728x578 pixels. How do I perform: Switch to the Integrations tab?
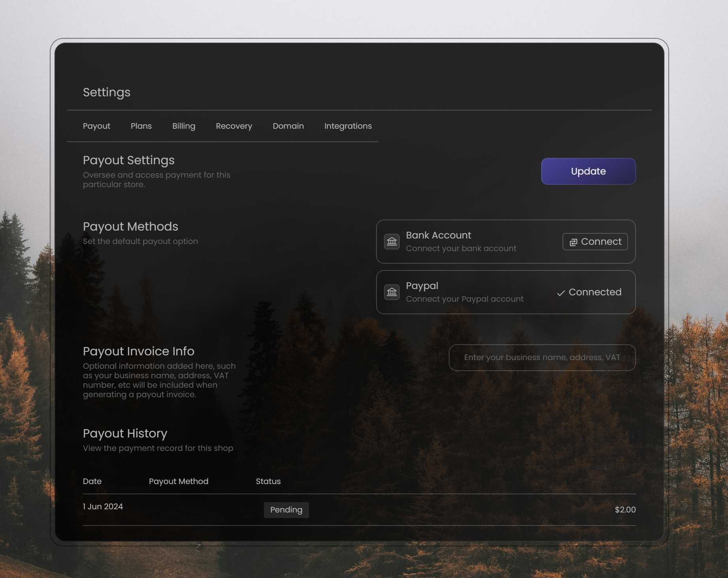click(348, 126)
